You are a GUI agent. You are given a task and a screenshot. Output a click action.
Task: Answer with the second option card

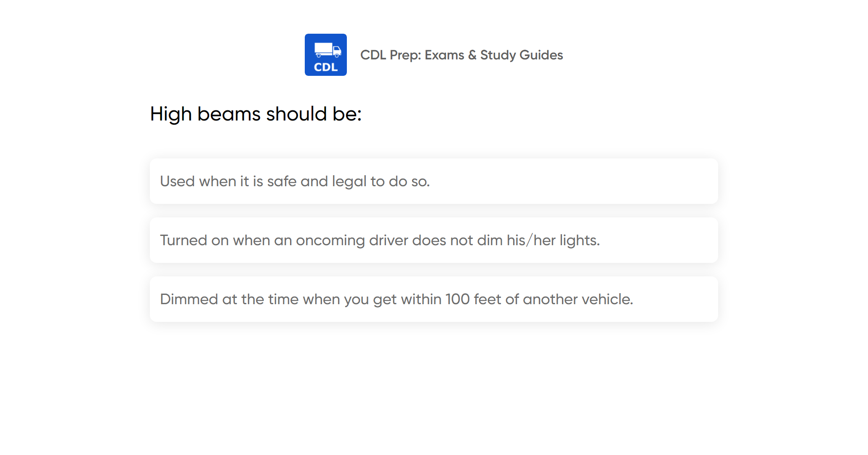434,240
